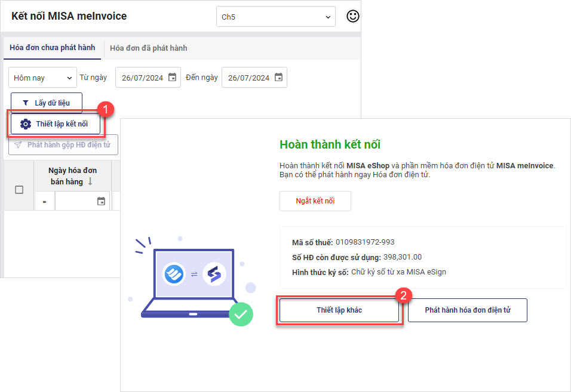The width and height of the screenshot is (571, 392).
Task: Click the green checkmark success icon
Action: tap(241, 314)
